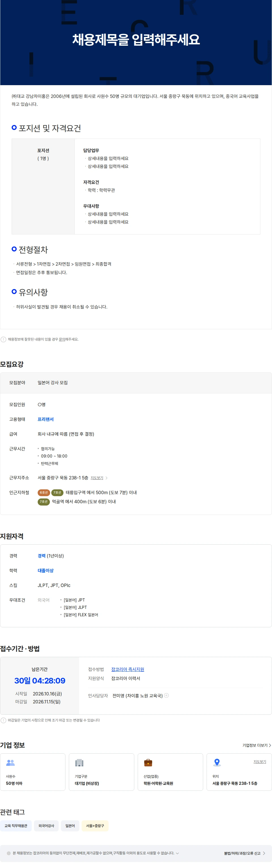Click the 전미영 (차이홍 노원 교육국) name
This screenshot has height=868, width=272.
[137, 695]
